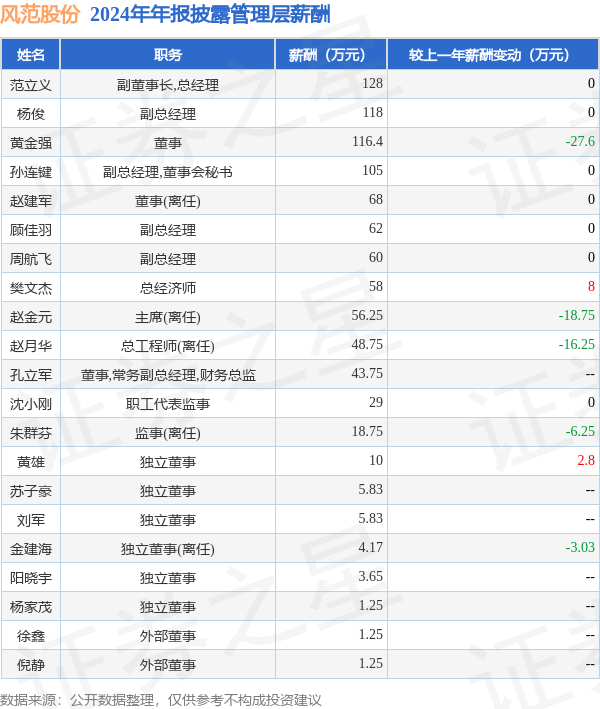Select the red change value 8
Image resolution: width=600 pixels, height=709 pixels.
pyautogui.click(x=591, y=286)
